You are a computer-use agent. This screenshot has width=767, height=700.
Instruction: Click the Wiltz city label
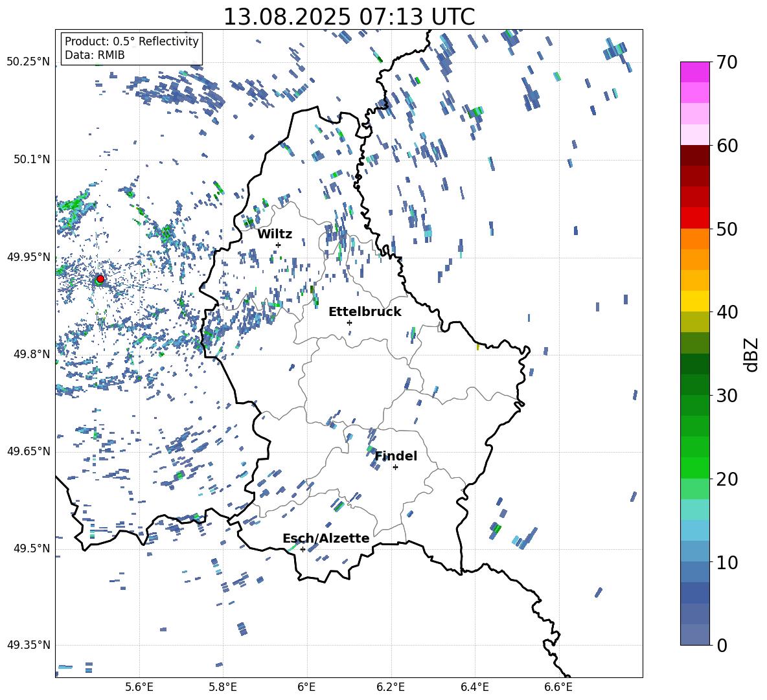(x=275, y=234)
